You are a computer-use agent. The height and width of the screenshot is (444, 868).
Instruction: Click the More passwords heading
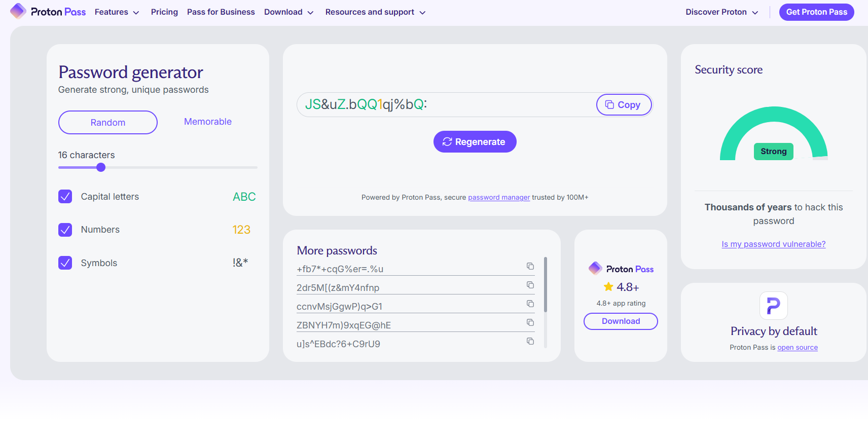[x=337, y=250]
